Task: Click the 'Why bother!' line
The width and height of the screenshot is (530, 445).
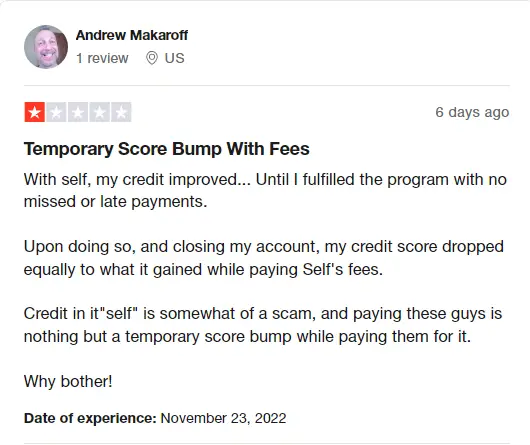Action: [68, 381]
